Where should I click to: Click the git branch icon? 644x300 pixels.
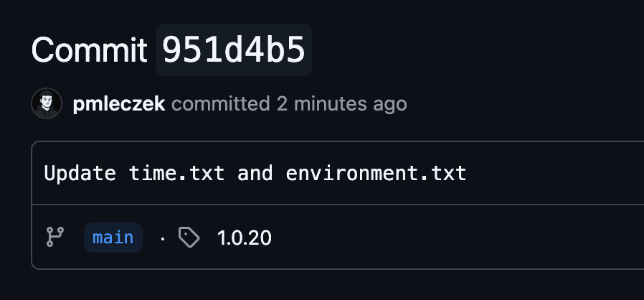55,237
